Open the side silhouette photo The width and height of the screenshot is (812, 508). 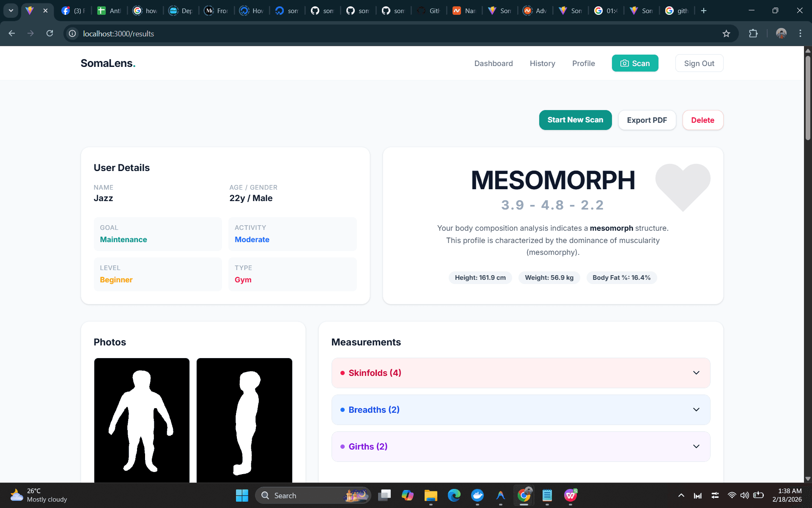click(x=244, y=420)
